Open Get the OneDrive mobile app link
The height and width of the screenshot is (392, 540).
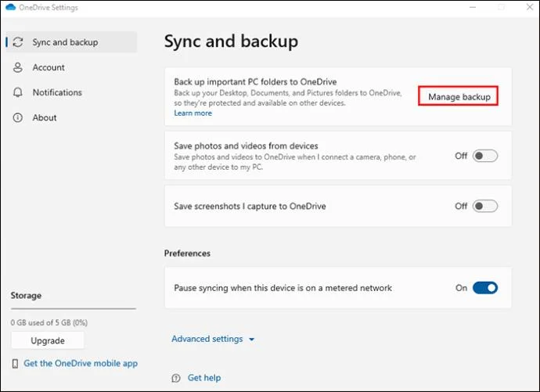(x=81, y=363)
